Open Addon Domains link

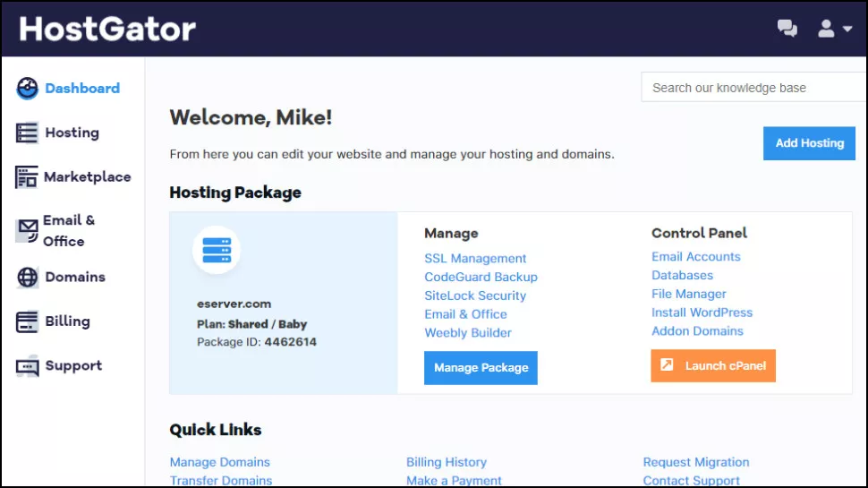tap(697, 331)
